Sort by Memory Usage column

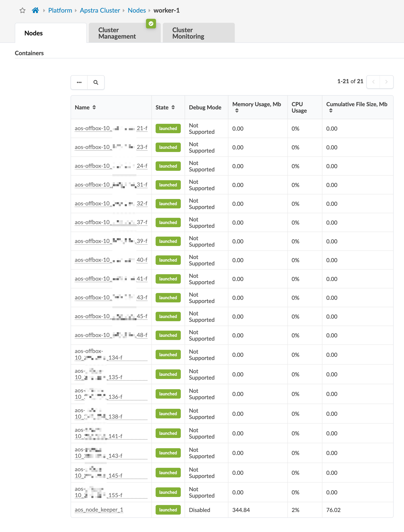(237, 111)
